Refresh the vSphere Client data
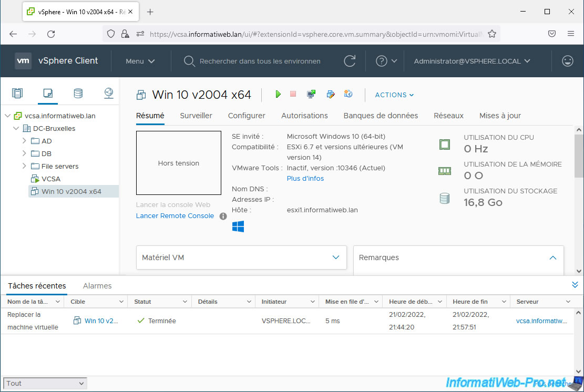This screenshot has width=584, height=392. point(350,61)
